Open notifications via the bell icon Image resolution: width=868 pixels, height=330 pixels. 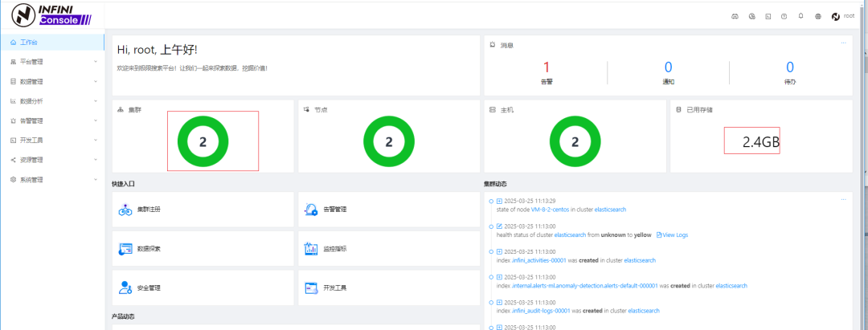pyautogui.click(x=800, y=16)
